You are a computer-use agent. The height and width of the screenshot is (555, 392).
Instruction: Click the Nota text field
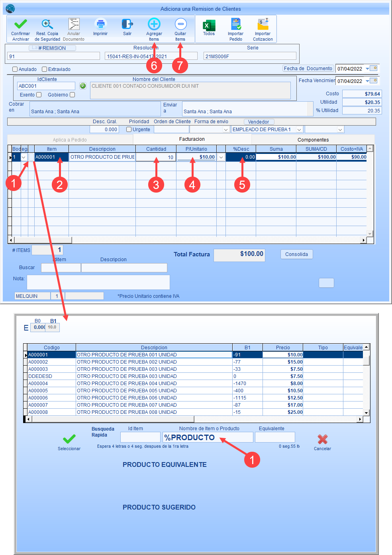click(98, 282)
